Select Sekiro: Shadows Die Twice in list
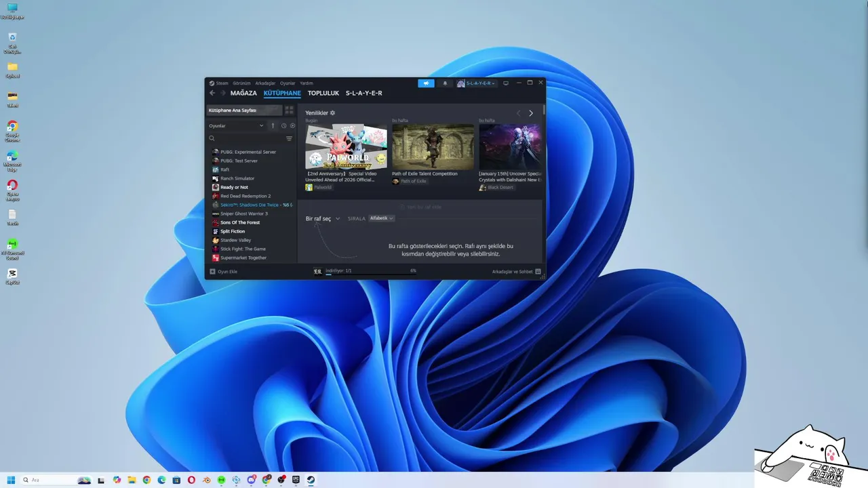 252,205
